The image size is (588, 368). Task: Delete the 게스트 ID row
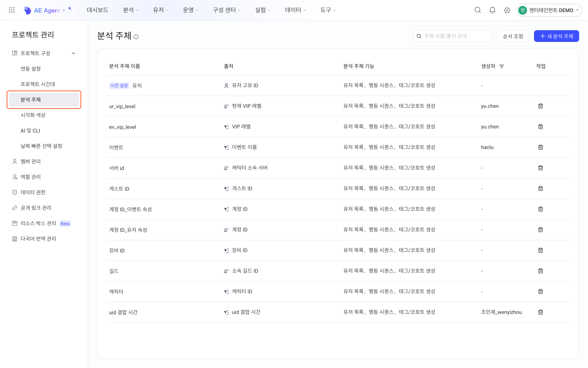(540, 188)
